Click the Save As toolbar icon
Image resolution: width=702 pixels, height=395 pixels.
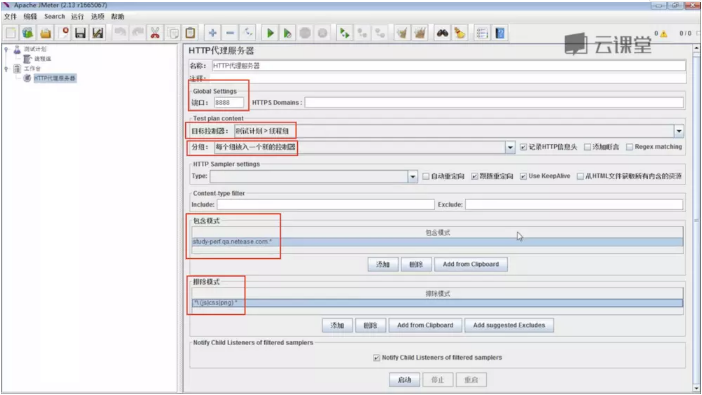click(98, 33)
